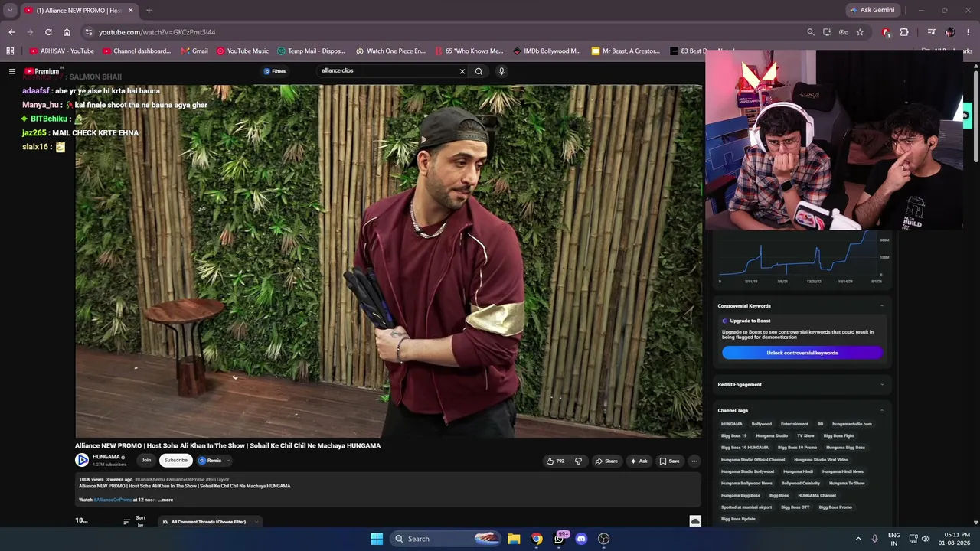Click the 'Bollywood Celebrity' channel tag
The width and height of the screenshot is (980, 551).
click(801, 484)
